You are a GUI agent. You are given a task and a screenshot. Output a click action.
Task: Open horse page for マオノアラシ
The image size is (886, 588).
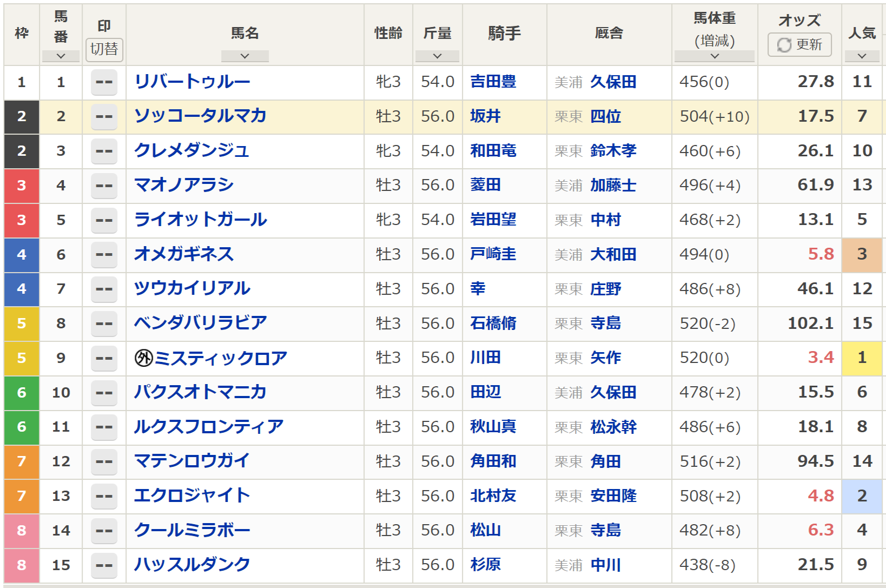[x=184, y=185]
